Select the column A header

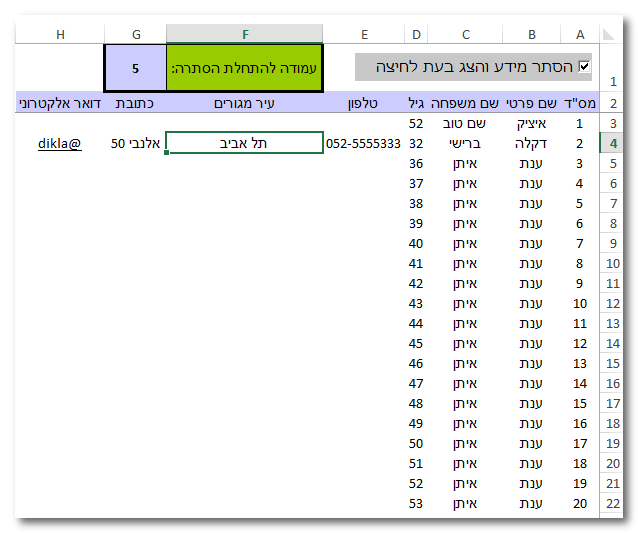pyautogui.click(x=580, y=34)
